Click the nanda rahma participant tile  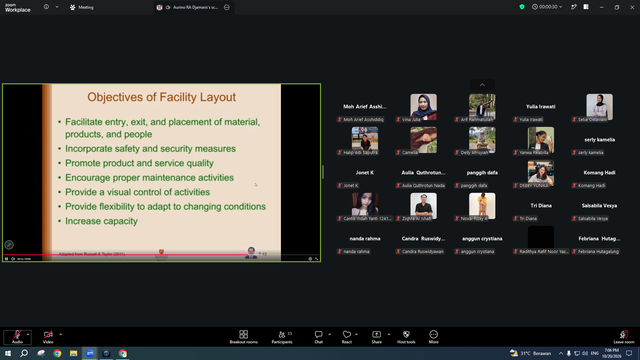click(x=364, y=239)
